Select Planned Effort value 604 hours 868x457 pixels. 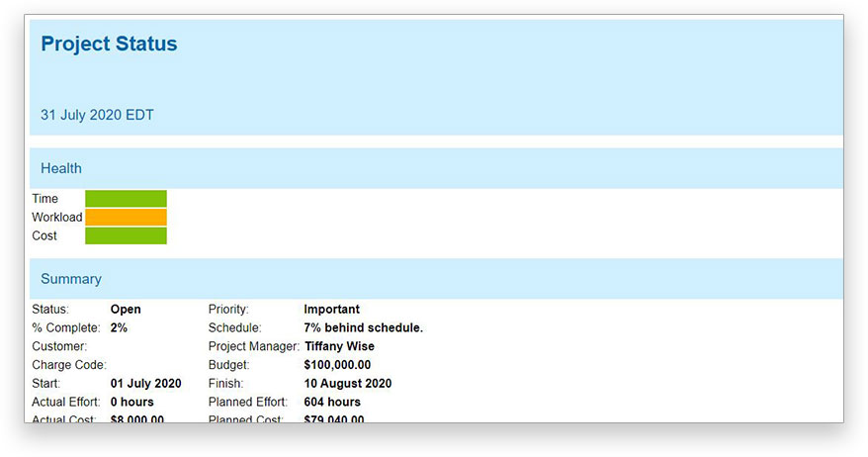(x=332, y=402)
